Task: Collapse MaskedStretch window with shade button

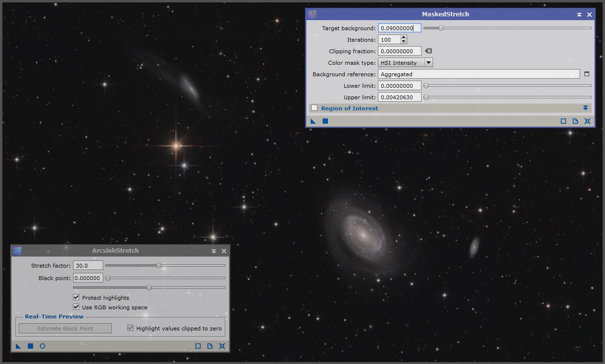Action: tap(579, 15)
